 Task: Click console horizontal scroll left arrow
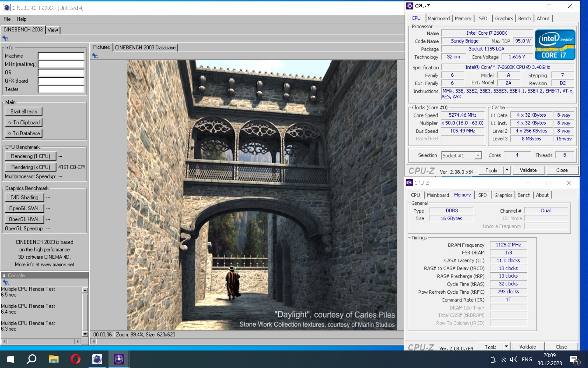pyautogui.click(x=4, y=341)
